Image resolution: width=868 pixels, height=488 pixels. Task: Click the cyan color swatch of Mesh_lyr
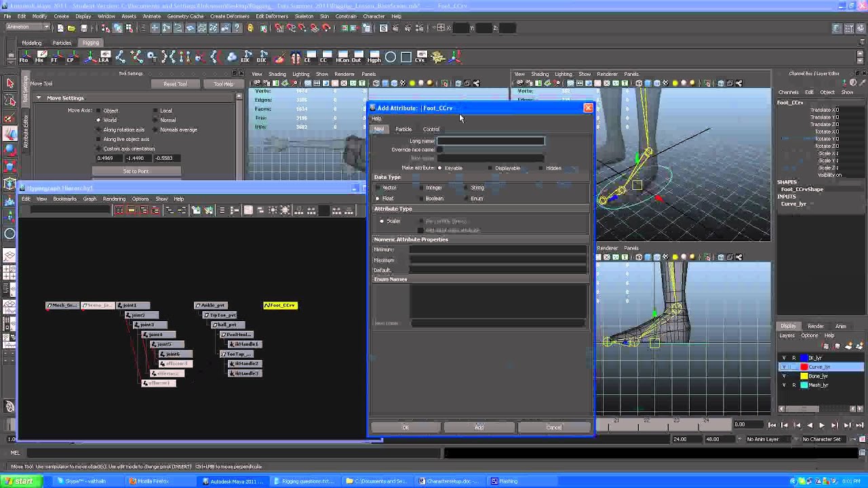pyautogui.click(x=804, y=385)
